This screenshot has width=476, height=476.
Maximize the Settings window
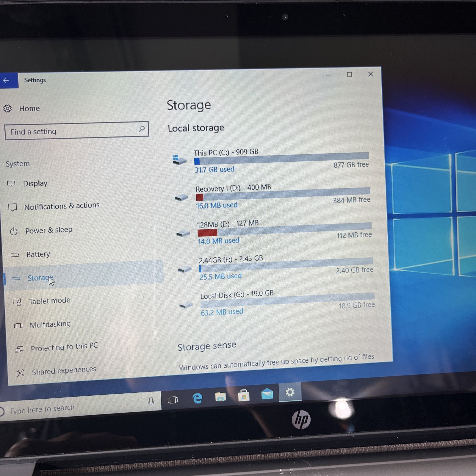point(350,74)
